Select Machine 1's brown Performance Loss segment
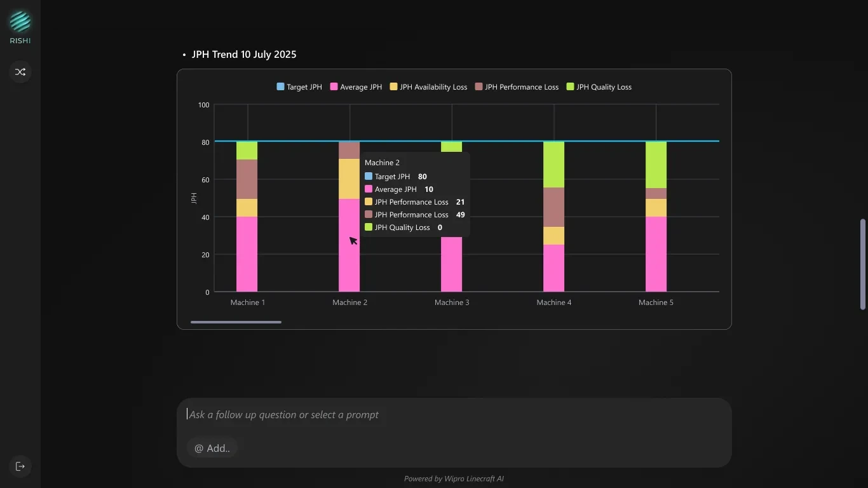 247,179
